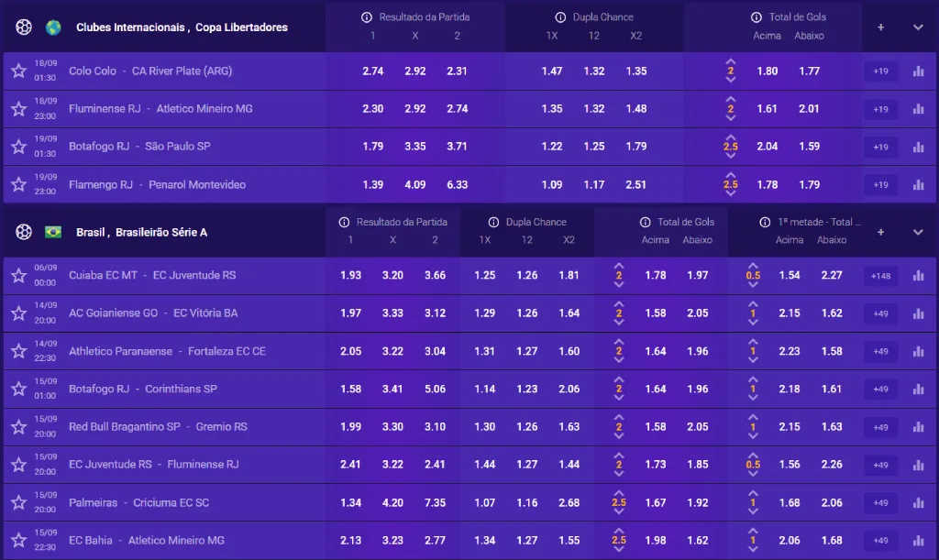The image size is (939, 560).
Task: Click the plus icon in Copa Libertadores header
Action: pos(880,27)
